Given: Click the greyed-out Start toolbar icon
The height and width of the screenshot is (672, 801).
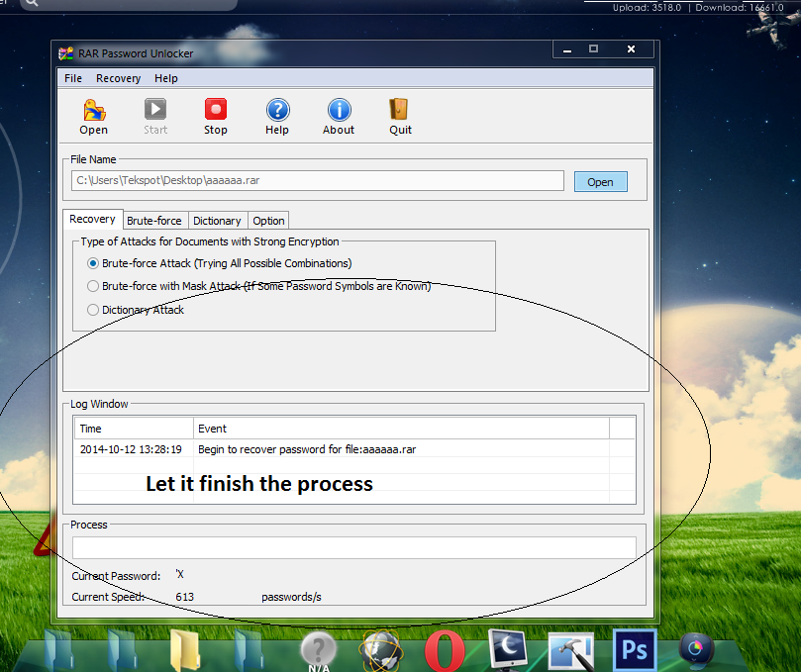Looking at the screenshot, I should [x=155, y=117].
